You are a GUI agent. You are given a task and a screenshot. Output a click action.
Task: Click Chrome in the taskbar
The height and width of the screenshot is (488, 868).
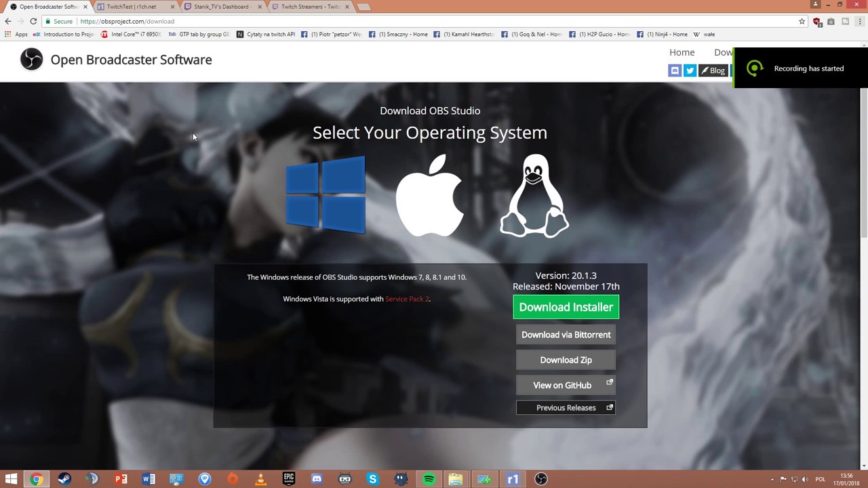coord(37,479)
